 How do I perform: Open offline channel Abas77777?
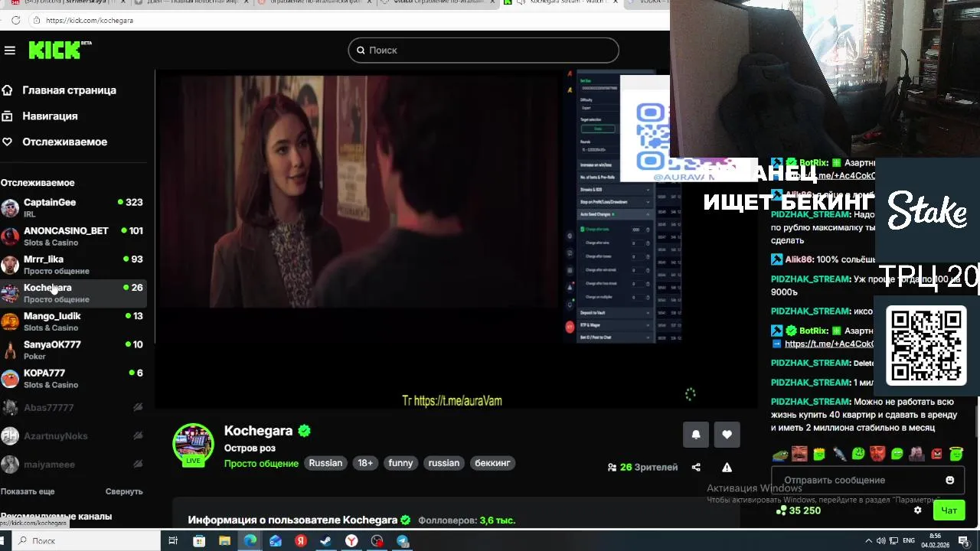tap(73, 408)
